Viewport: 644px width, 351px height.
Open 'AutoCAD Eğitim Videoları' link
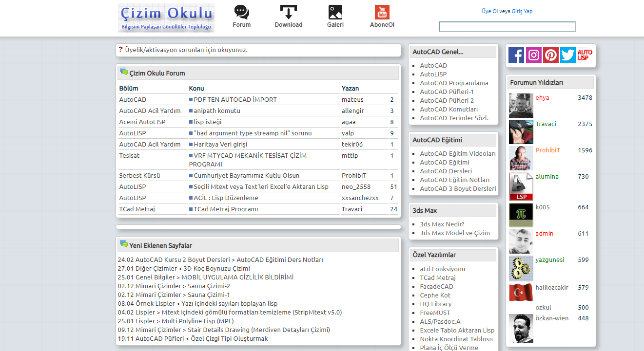(x=457, y=153)
